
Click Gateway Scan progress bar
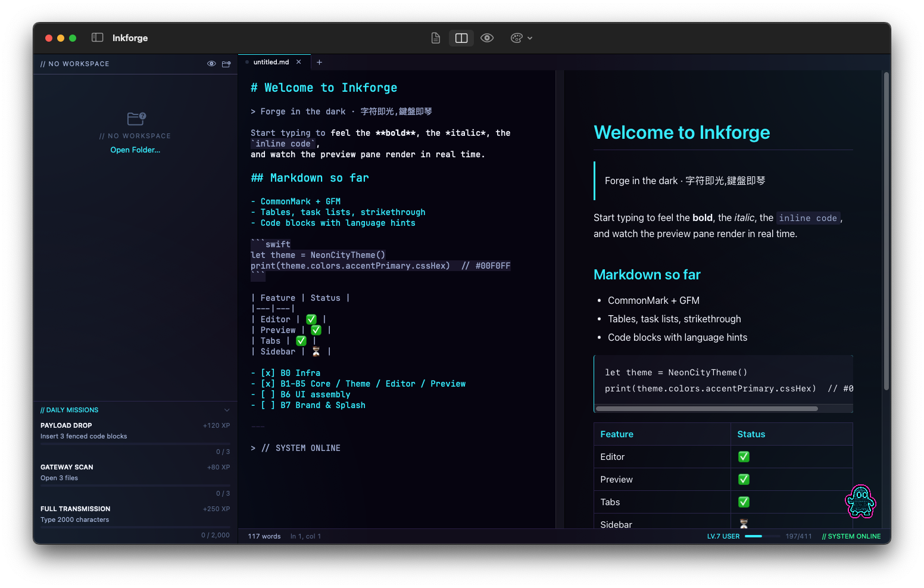pyautogui.click(x=135, y=486)
